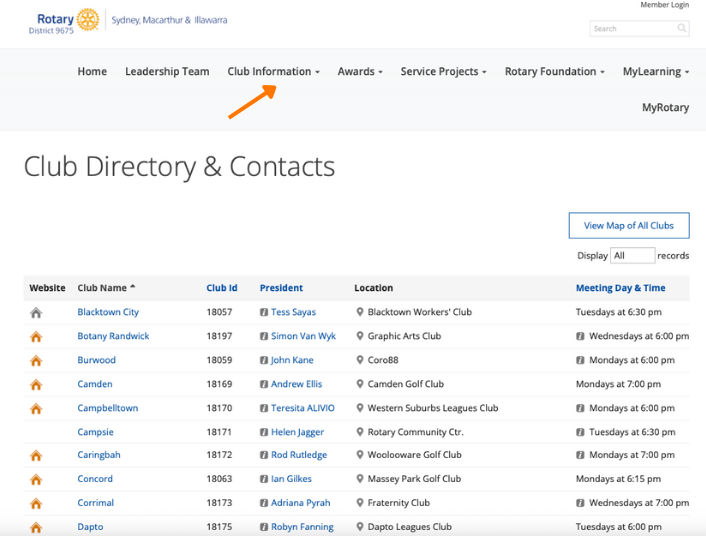
Task: Click the info icon beside Wednesdays at 6:00 pm
Action: point(580,336)
